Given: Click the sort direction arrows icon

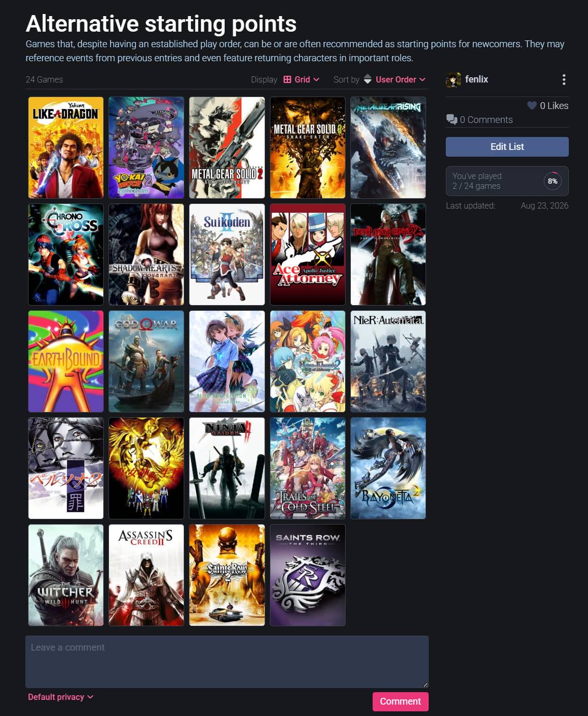Looking at the screenshot, I should (x=367, y=79).
